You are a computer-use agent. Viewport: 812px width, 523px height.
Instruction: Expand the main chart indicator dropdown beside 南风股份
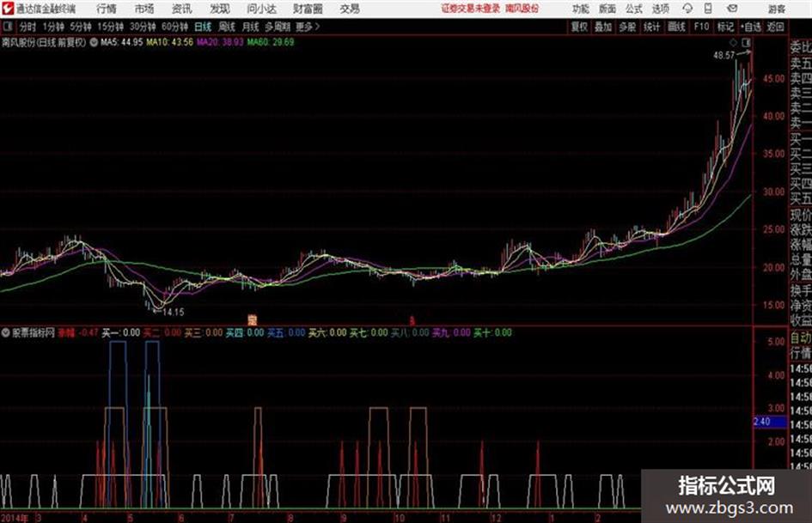tap(94, 42)
